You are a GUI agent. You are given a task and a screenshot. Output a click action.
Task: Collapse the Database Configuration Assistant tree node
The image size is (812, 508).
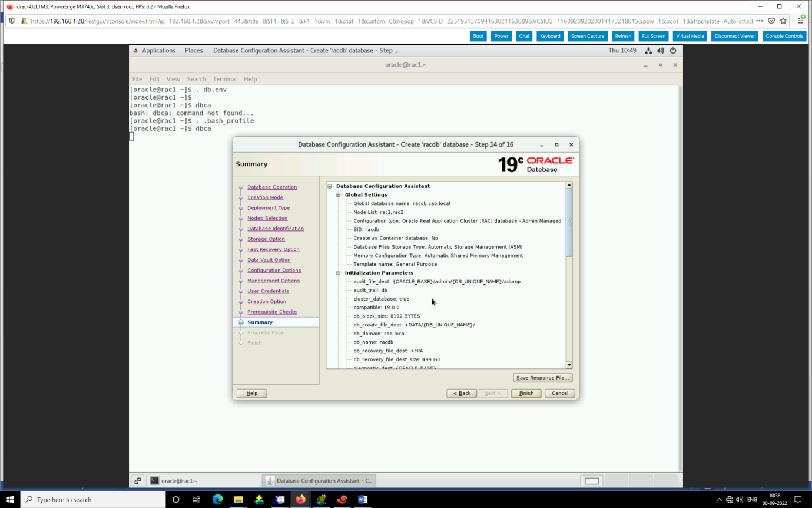click(330, 186)
